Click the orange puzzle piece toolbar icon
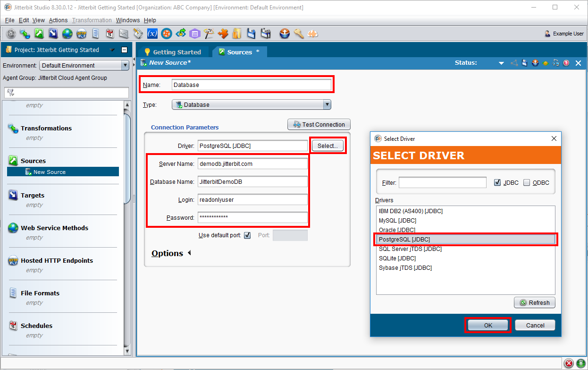The width and height of the screenshot is (588, 370). [x=223, y=34]
